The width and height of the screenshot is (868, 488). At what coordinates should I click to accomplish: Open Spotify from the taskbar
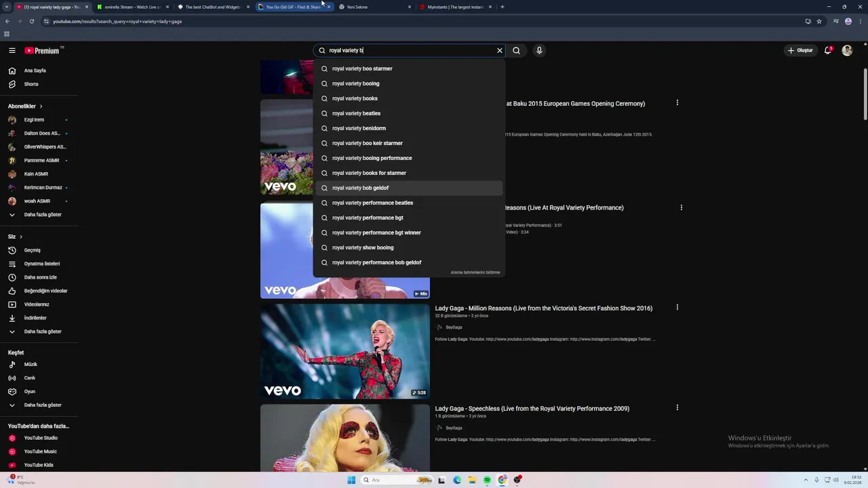pyautogui.click(x=487, y=480)
